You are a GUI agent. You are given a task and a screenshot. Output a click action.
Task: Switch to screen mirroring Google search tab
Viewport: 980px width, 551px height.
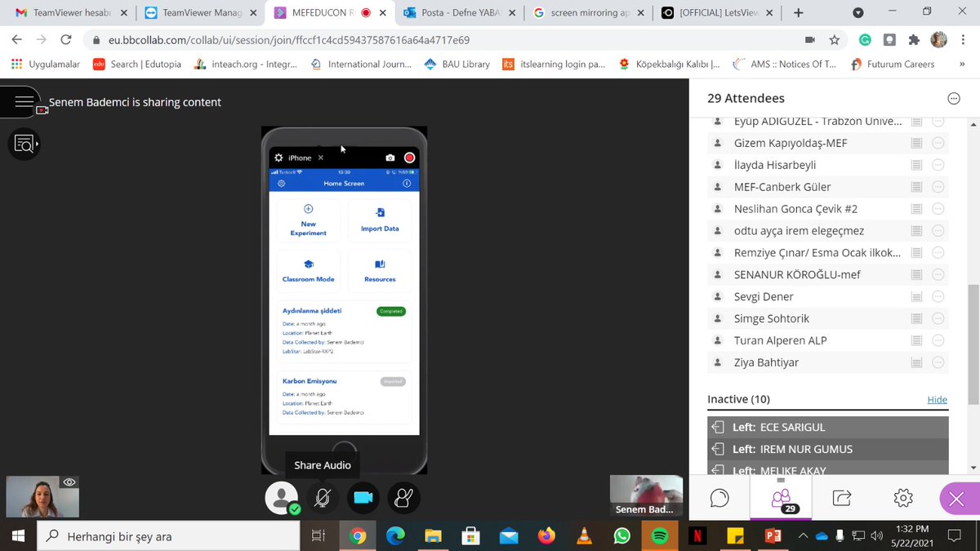click(588, 13)
